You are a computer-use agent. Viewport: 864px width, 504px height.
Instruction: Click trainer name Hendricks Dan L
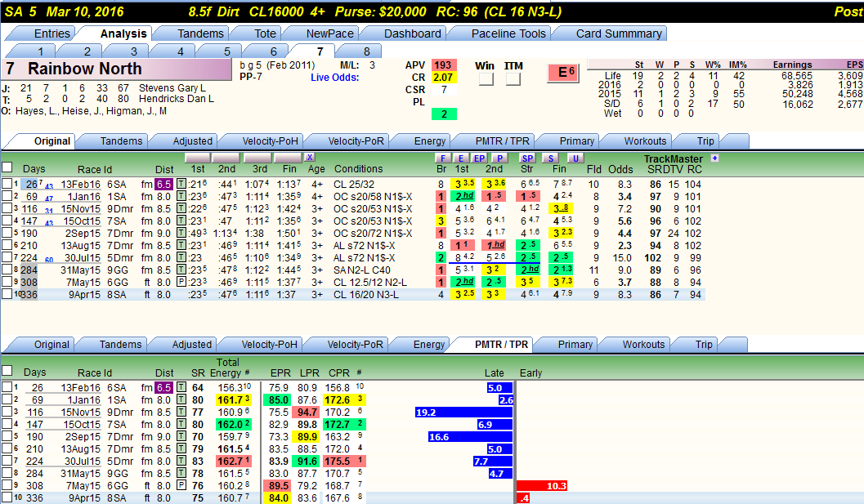click(x=177, y=99)
